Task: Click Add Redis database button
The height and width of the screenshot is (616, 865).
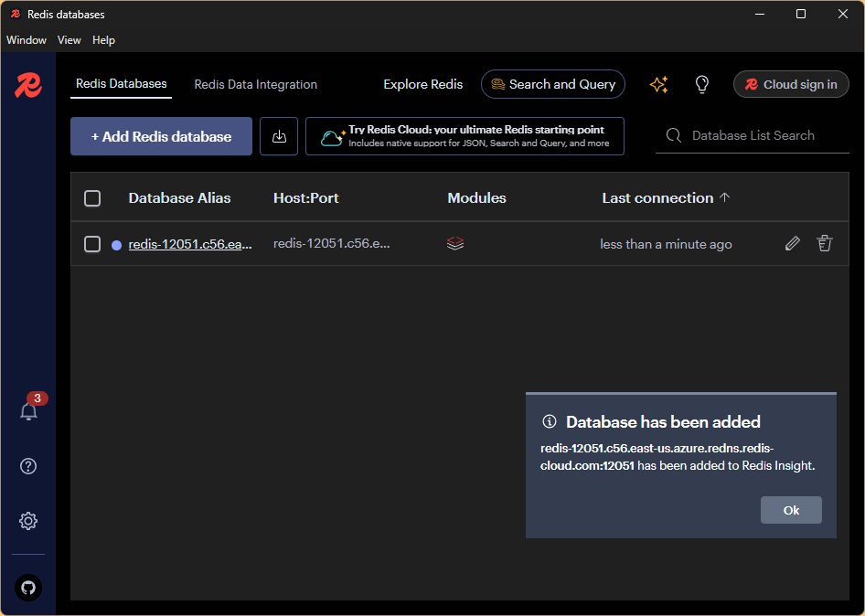Action: point(161,136)
